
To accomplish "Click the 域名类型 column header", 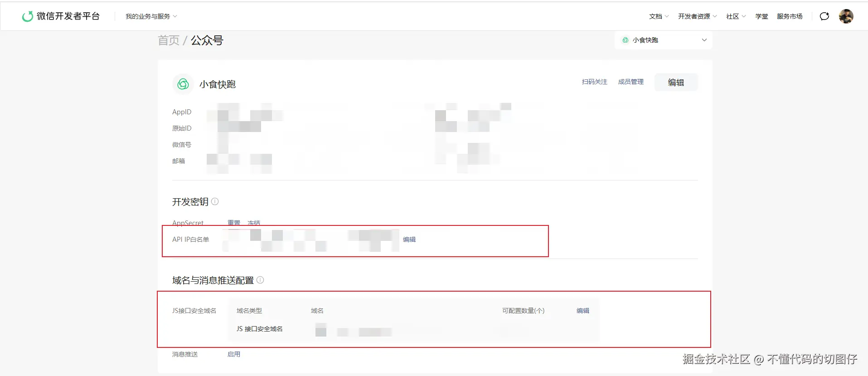I will point(249,311).
